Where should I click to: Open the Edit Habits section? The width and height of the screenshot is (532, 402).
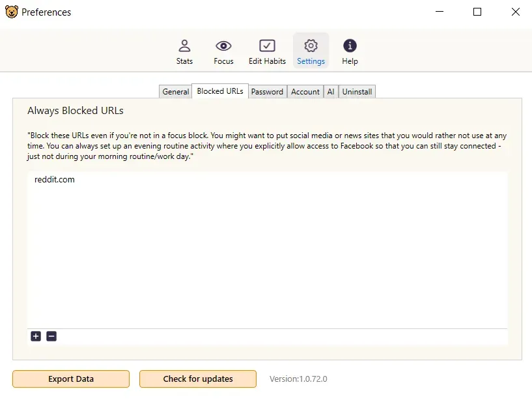click(267, 51)
